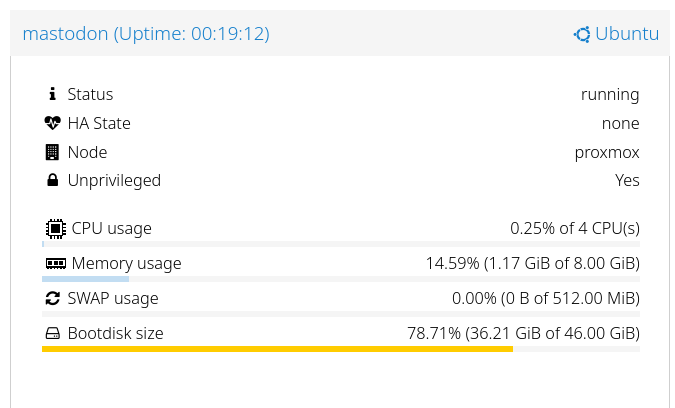Click the mastodon uptime title

146,34
